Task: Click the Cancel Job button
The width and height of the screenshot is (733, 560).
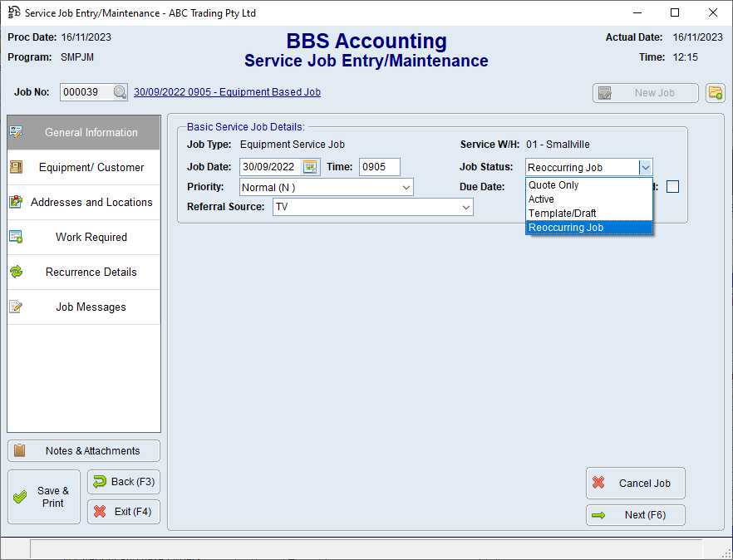Action: pos(635,483)
